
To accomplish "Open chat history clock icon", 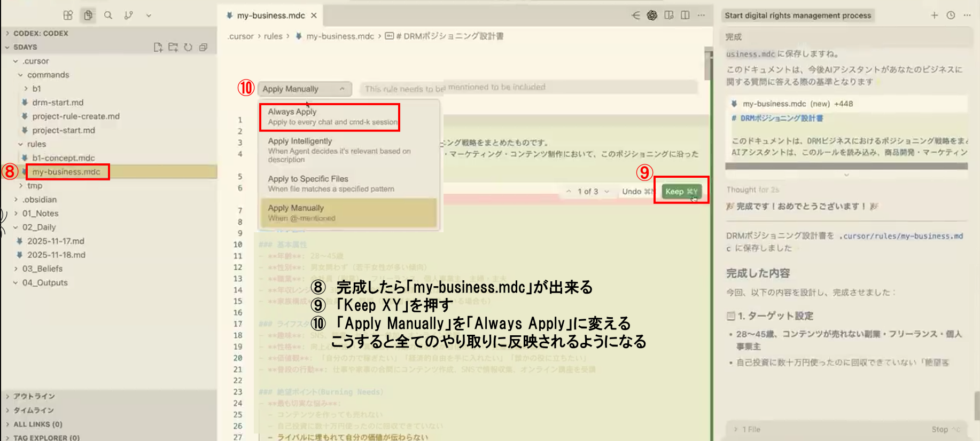I will [x=951, y=15].
